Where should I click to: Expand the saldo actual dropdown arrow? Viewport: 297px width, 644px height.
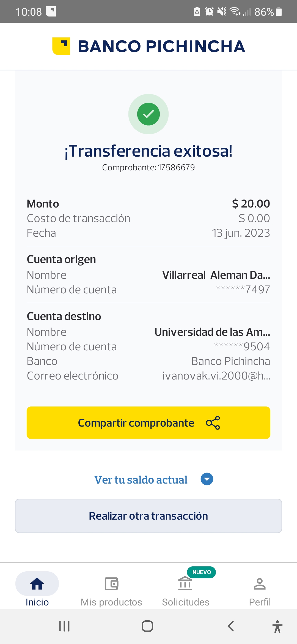click(x=207, y=479)
